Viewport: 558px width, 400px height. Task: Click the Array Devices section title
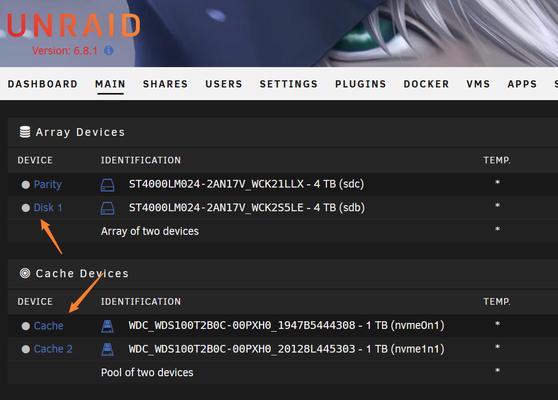coord(80,132)
